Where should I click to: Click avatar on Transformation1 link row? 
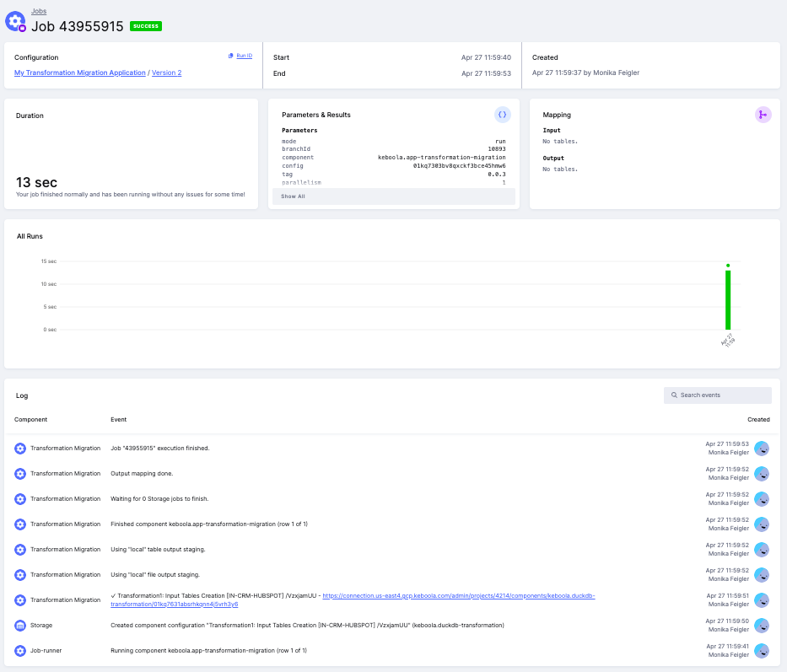point(762,599)
